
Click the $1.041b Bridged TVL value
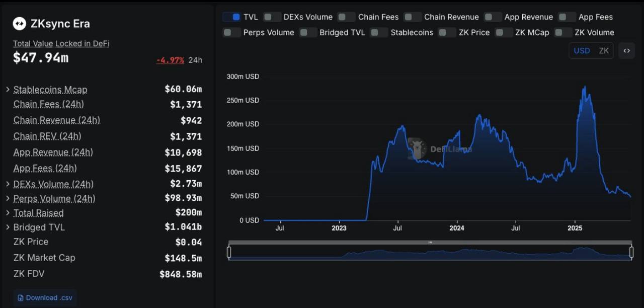[x=183, y=227]
